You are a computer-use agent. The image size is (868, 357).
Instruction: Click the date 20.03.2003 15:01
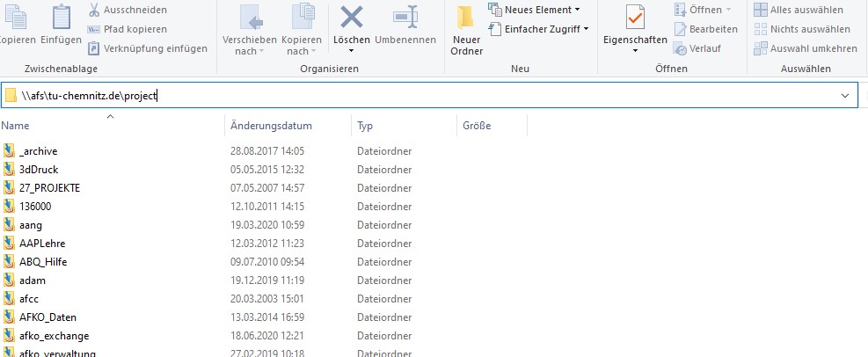coord(267,299)
